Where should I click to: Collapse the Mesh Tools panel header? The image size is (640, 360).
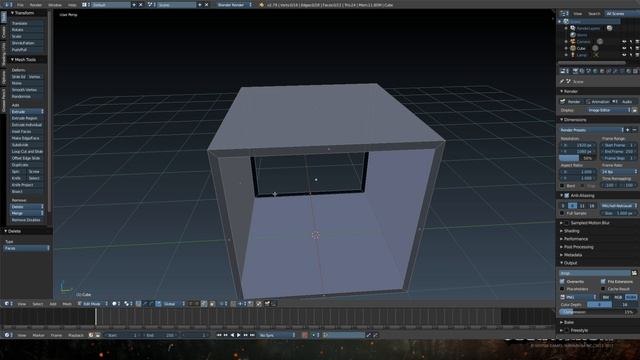24,60
